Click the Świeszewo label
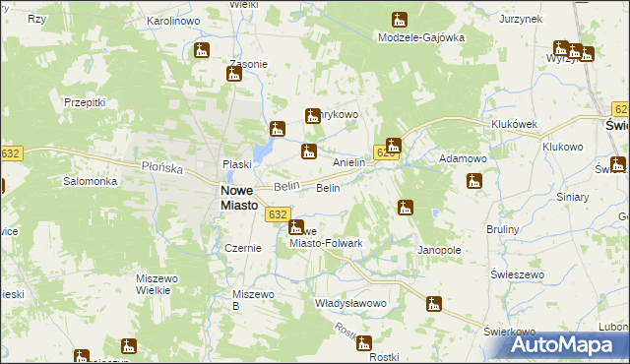The height and width of the screenshot is (364, 630). click(517, 274)
